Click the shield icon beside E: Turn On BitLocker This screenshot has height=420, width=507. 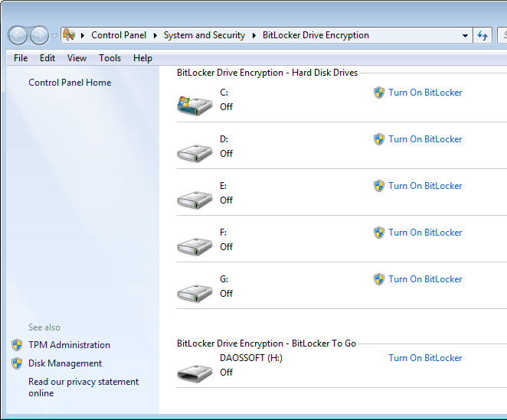pos(379,186)
